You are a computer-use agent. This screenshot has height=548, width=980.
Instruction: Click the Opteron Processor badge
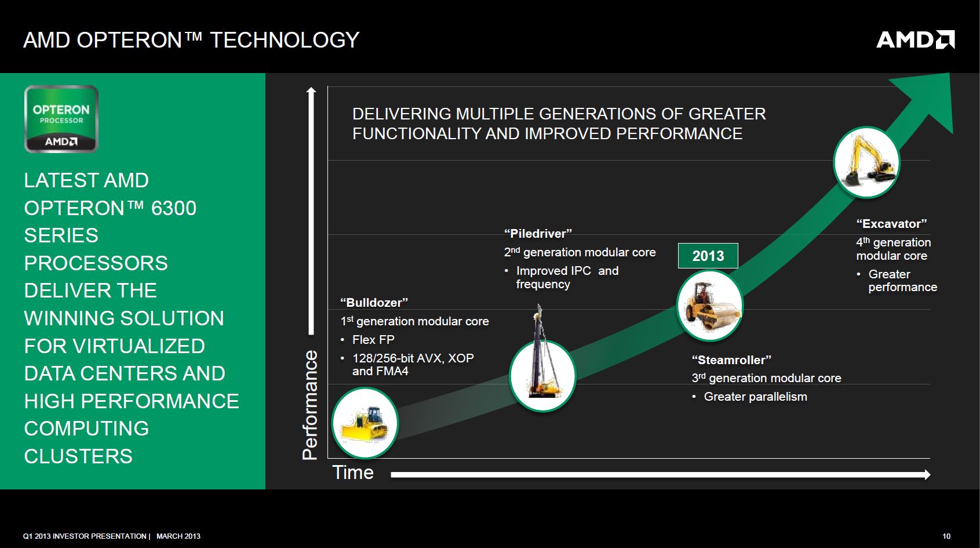[61, 119]
